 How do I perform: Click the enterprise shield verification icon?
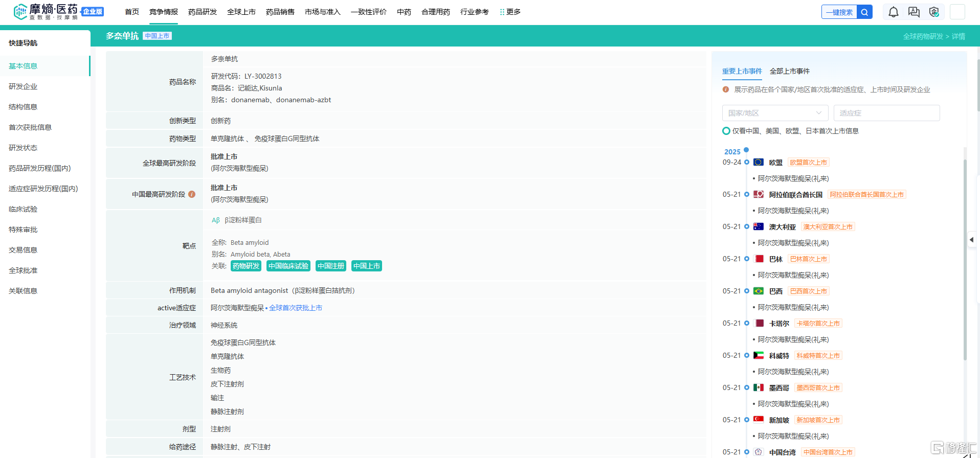[934, 12]
